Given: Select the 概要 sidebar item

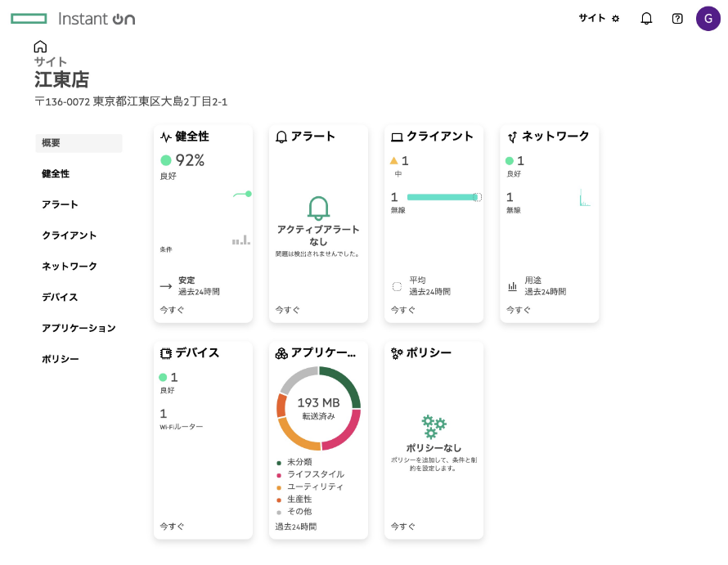Looking at the screenshot, I should click(x=79, y=143).
